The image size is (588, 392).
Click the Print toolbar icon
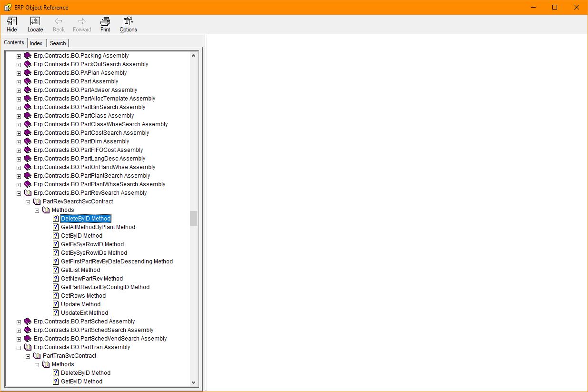[x=105, y=21]
